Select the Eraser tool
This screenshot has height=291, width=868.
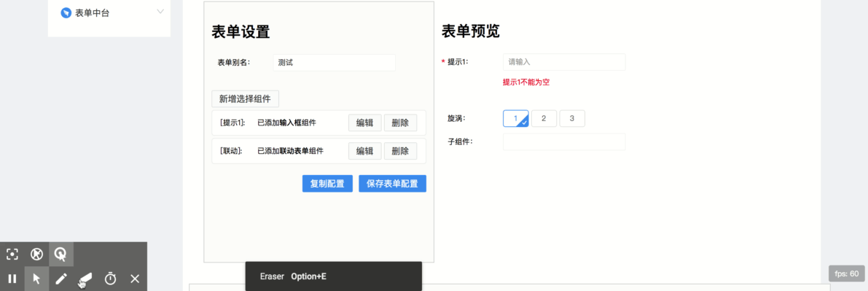85,279
